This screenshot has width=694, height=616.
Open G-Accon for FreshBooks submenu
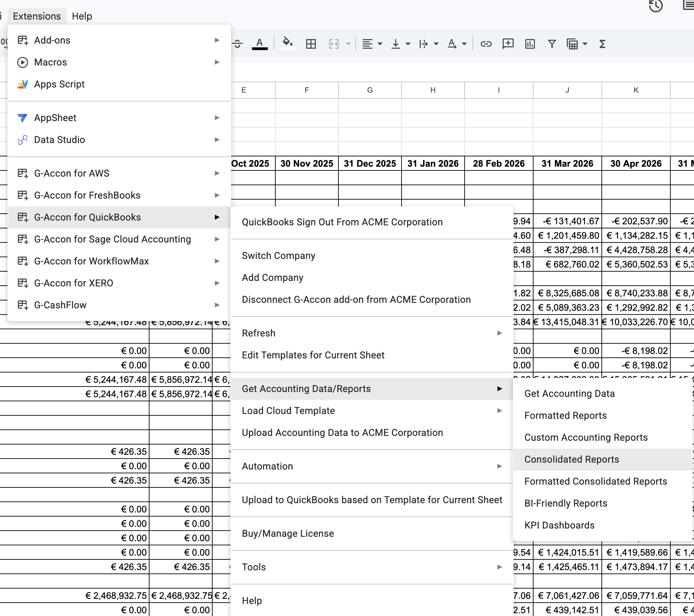point(119,195)
